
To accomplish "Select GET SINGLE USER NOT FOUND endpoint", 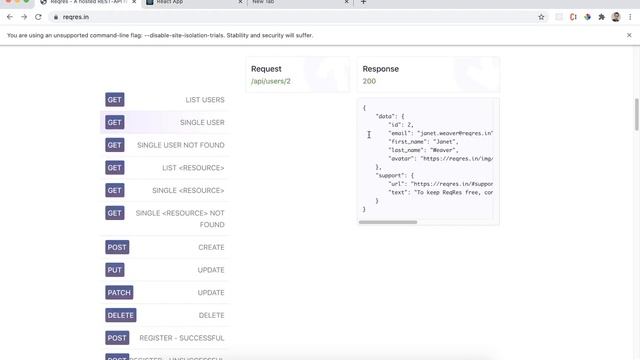I will point(165,145).
